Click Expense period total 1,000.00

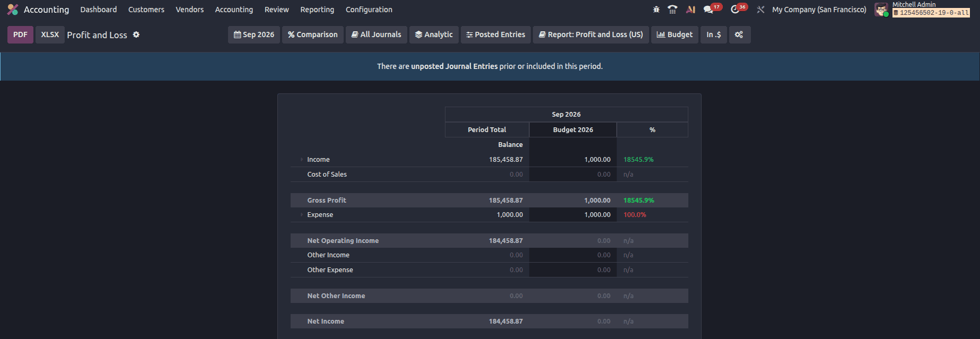click(510, 215)
